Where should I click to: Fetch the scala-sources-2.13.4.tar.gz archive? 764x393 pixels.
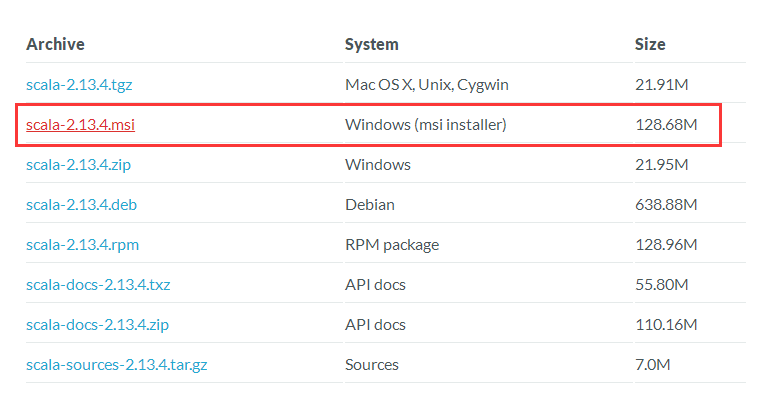[116, 364]
